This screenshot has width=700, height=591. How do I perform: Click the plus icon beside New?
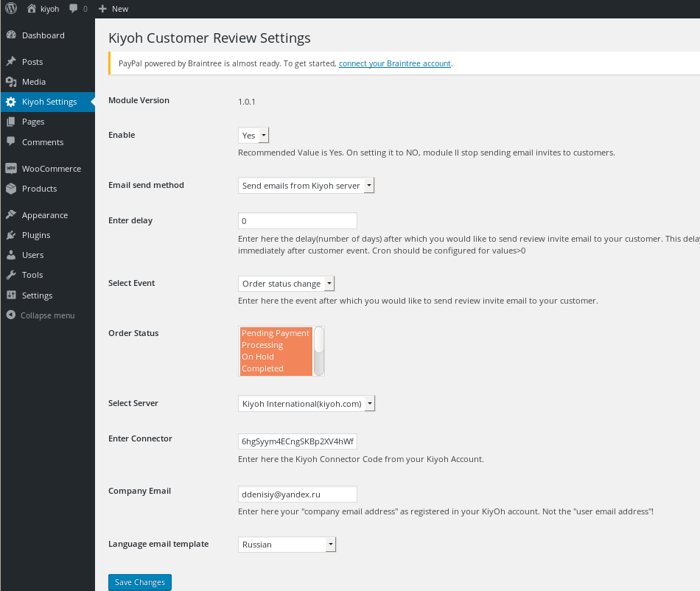coord(102,9)
